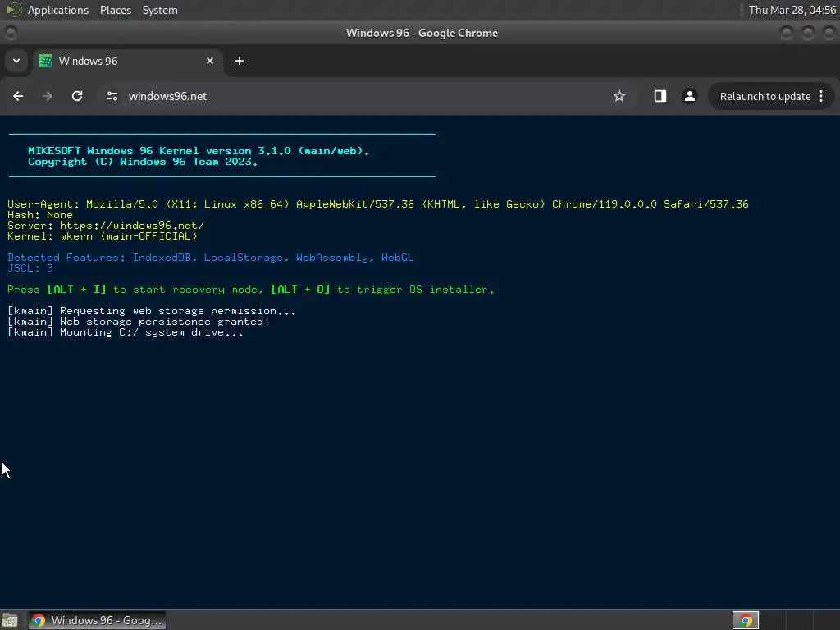The height and width of the screenshot is (630, 840).
Task: Click the 'Kernel: wkern (main-OFFICIAL)' line
Action: (x=103, y=236)
